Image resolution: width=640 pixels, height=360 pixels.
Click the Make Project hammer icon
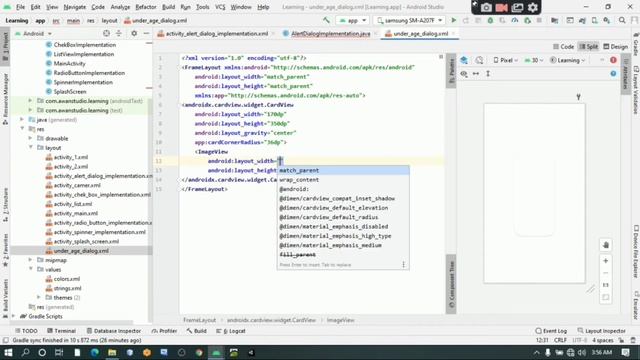[327, 20]
